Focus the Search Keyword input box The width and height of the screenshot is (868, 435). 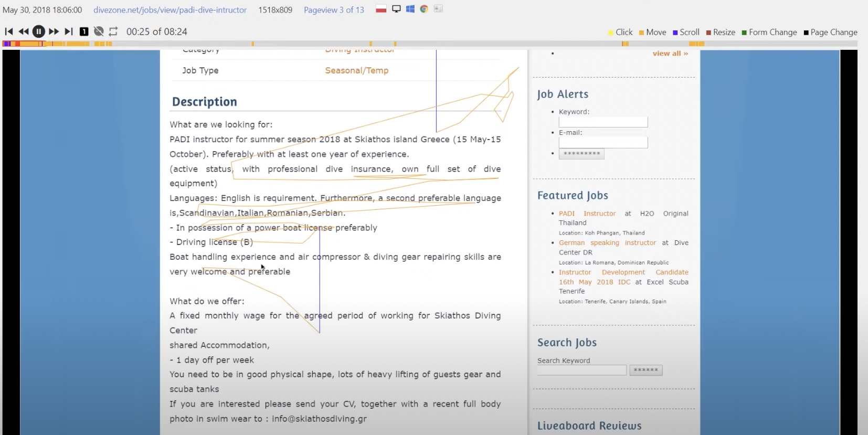pyautogui.click(x=581, y=370)
